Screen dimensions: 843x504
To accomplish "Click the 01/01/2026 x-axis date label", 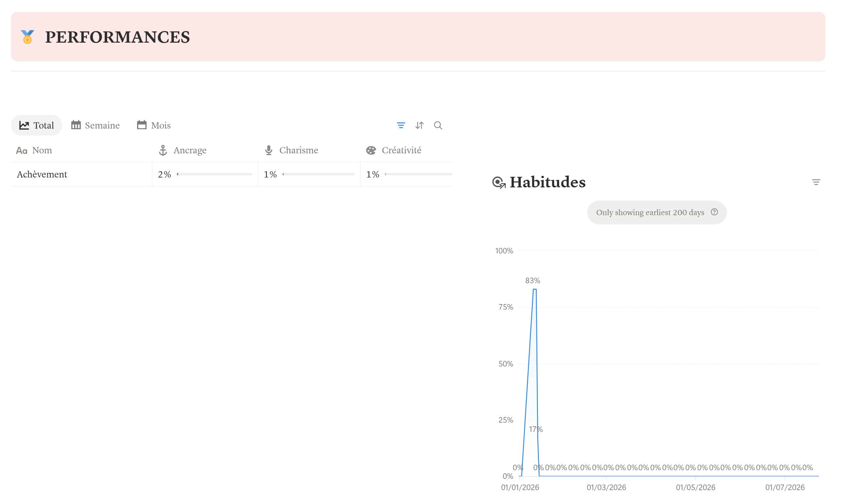I will [520, 487].
